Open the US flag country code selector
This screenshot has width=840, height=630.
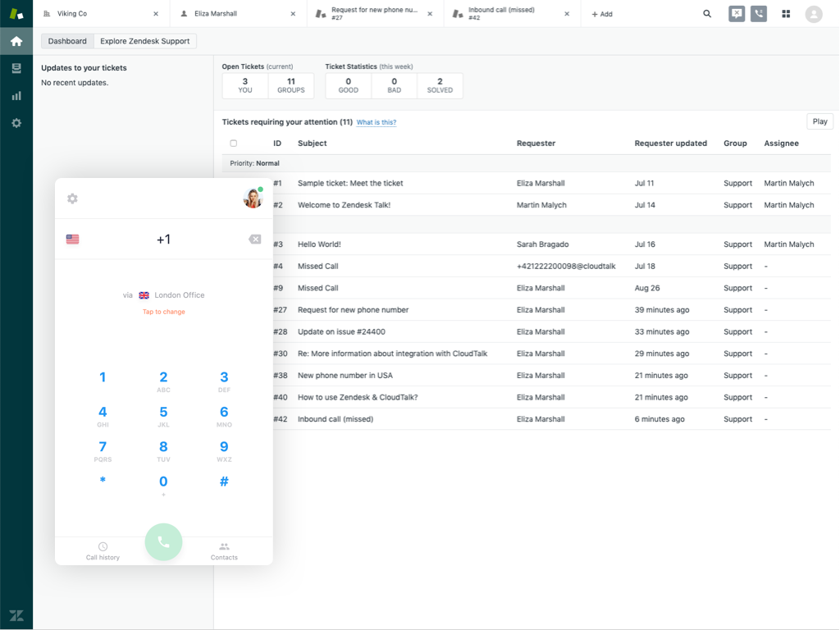73,240
